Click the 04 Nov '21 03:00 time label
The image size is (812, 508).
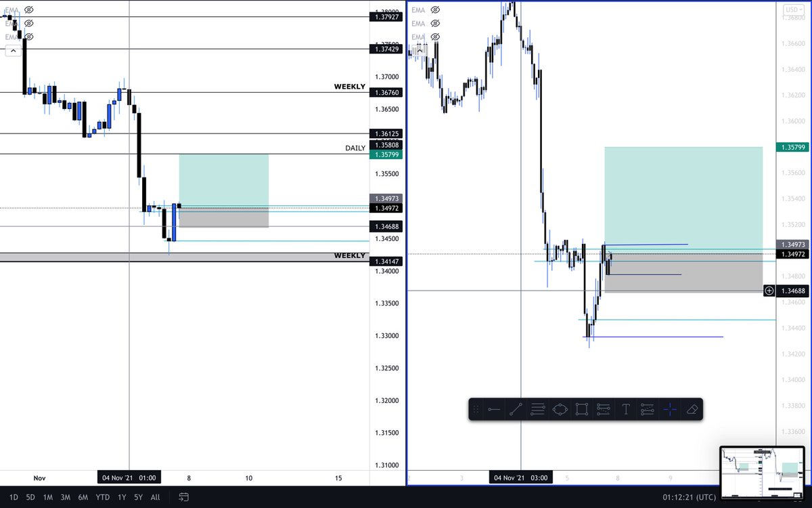coord(521,478)
